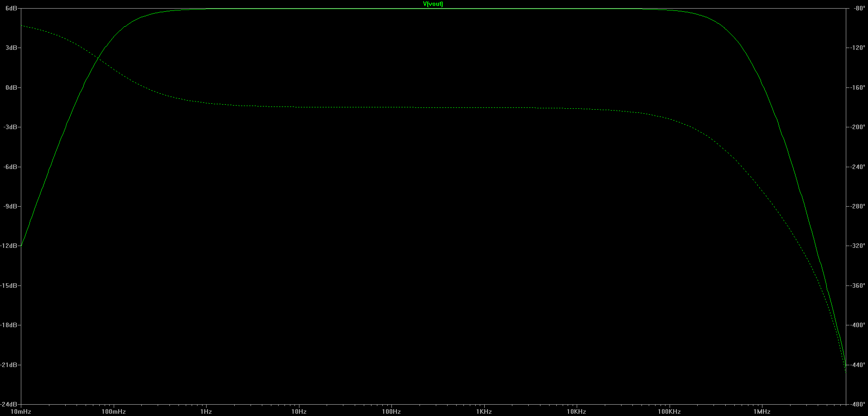Click the 6dB magnitude axis label
This screenshot has height=416, width=868.
(12, 9)
